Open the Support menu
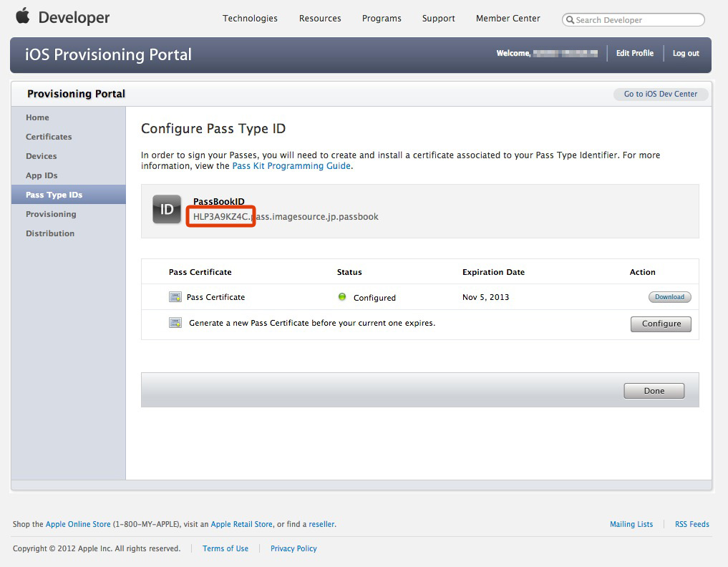The image size is (728, 567). click(x=438, y=19)
